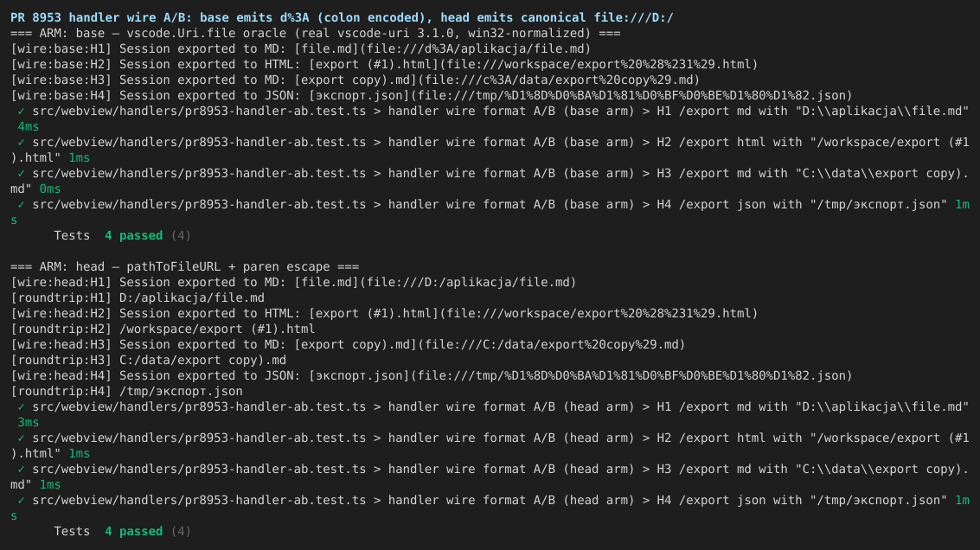Image resolution: width=980 pixels, height=550 pixels.
Task: Click the PR 8953 handler wire title line
Action: [x=342, y=17]
